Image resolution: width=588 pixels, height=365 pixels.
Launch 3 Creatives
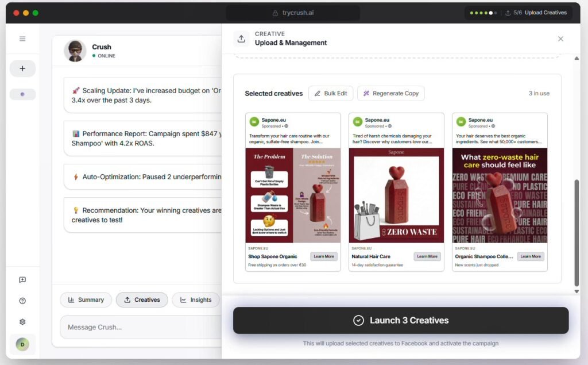click(400, 320)
